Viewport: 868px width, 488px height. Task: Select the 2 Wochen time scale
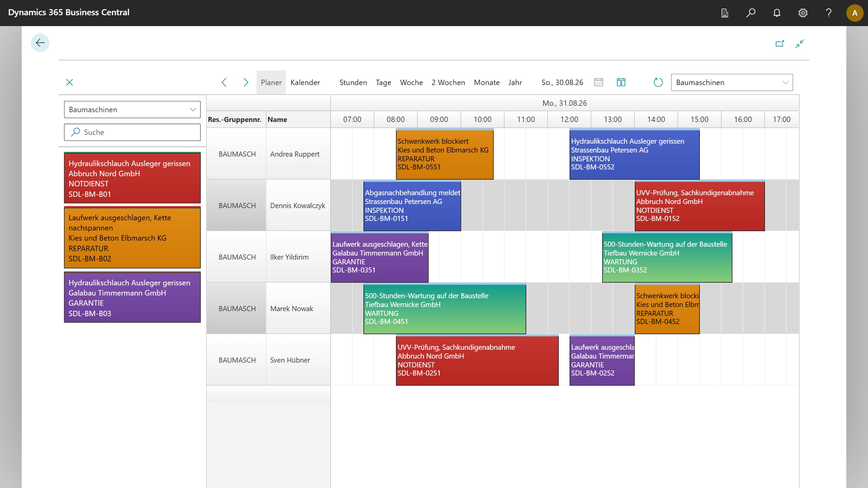[x=448, y=82]
